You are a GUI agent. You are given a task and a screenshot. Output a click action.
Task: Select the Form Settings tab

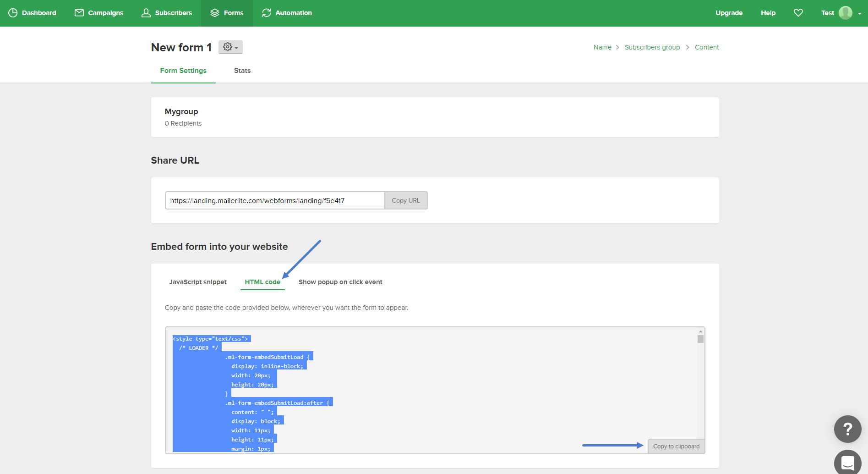183,71
